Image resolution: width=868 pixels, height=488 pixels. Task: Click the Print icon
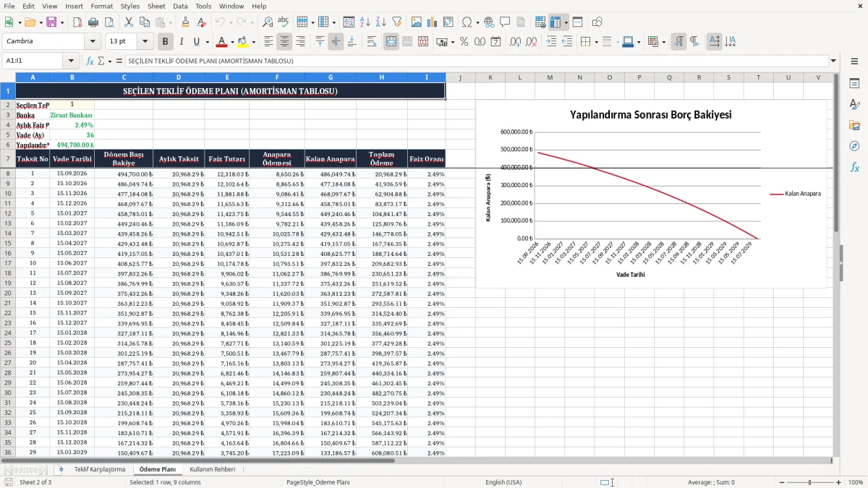tap(94, 22)
